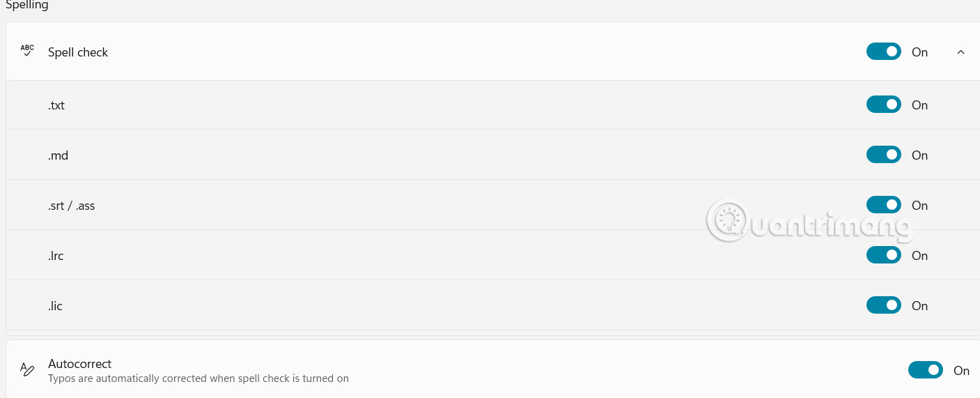
Task: Click the .lrc file type label
Action: pos(56,256)
